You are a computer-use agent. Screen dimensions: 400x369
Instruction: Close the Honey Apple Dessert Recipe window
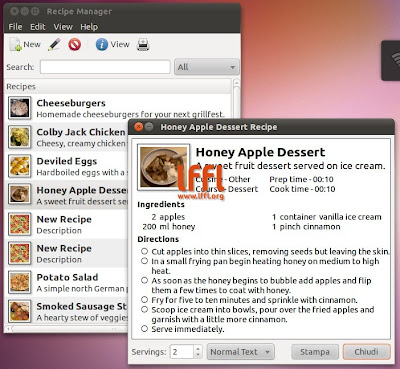coord(139,127)
